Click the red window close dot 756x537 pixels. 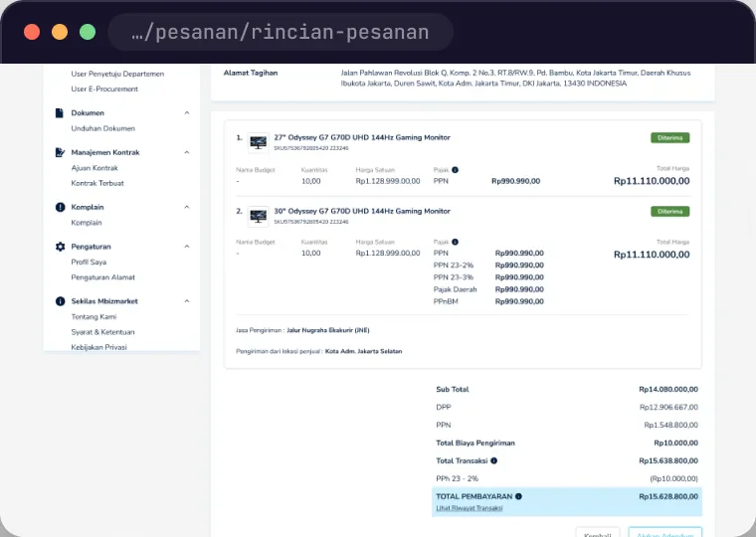(x=32, y=32)
